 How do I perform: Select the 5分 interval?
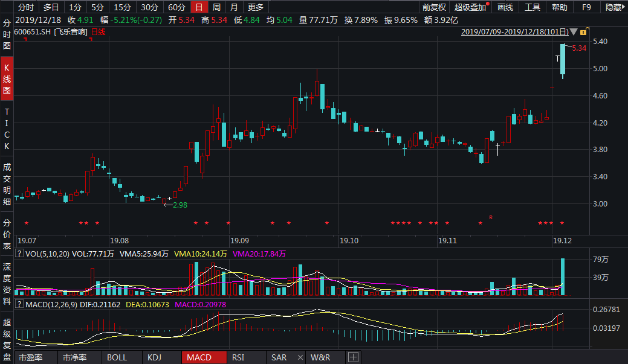[97, 7]
